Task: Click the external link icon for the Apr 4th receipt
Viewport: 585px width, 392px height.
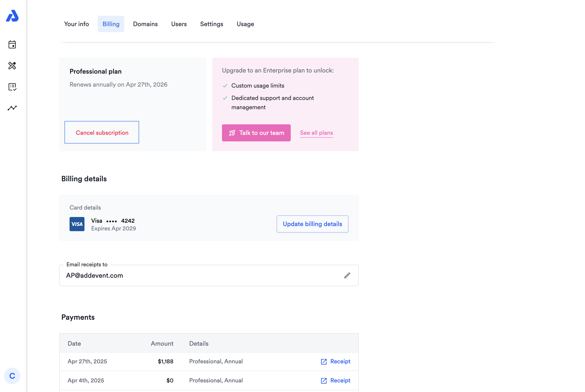Action: [324, 380]
